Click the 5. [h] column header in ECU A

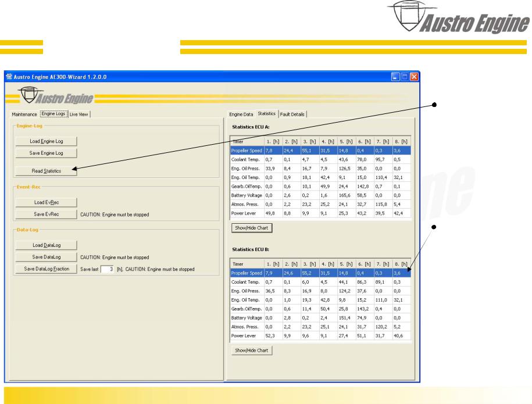(347, 141)
